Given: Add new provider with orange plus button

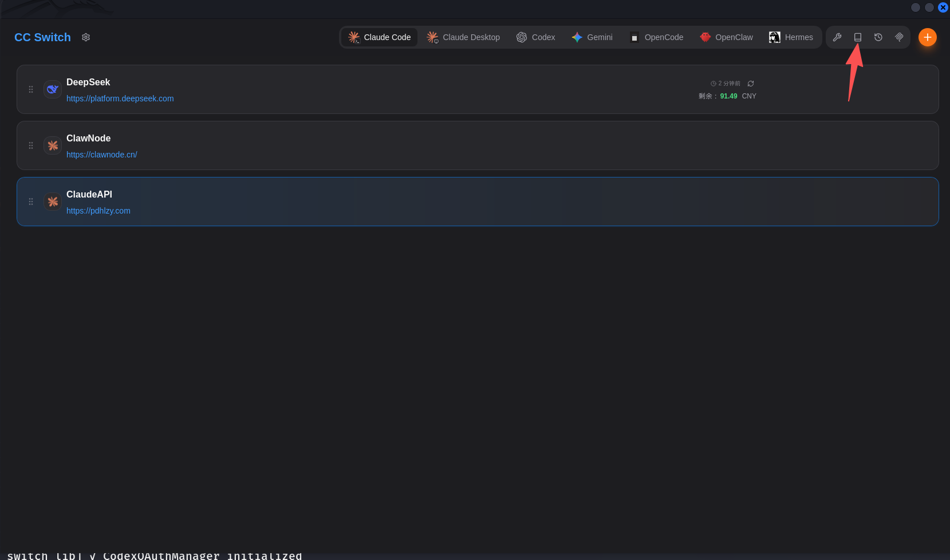Looking at the screenshot, I should point(928,37).
